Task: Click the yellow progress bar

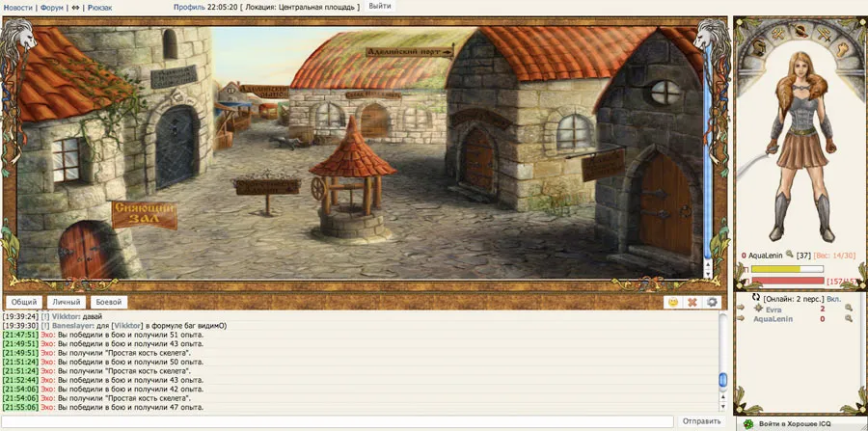Action: pyautogui.click(x=787, y=269)
